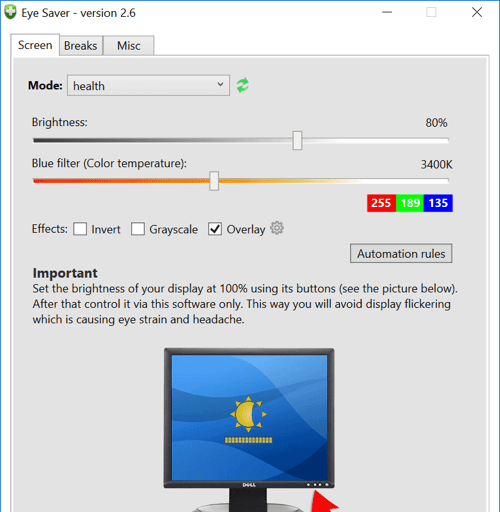
Task: Click the Eye Saver shield app icon
Action: coord(10,12)
